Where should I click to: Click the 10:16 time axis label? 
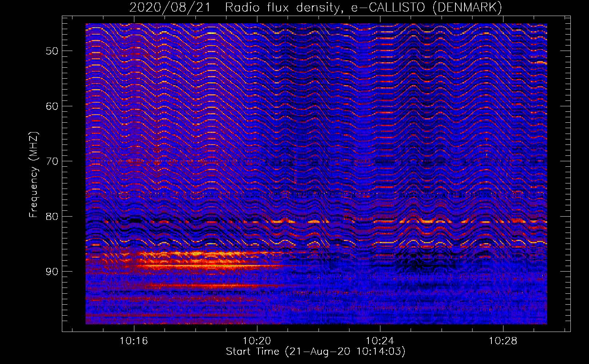(134, 341)
